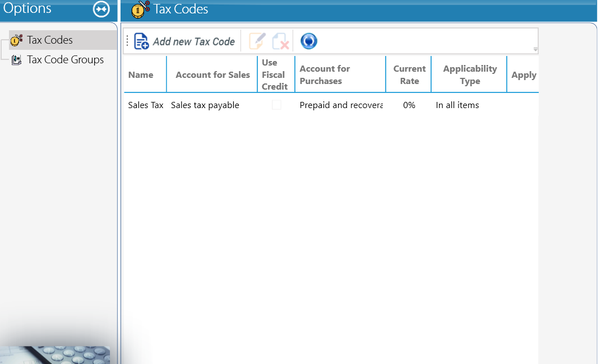Refresh the tax codes list
This screenshot has height=364, width=611.
[309, 41]
